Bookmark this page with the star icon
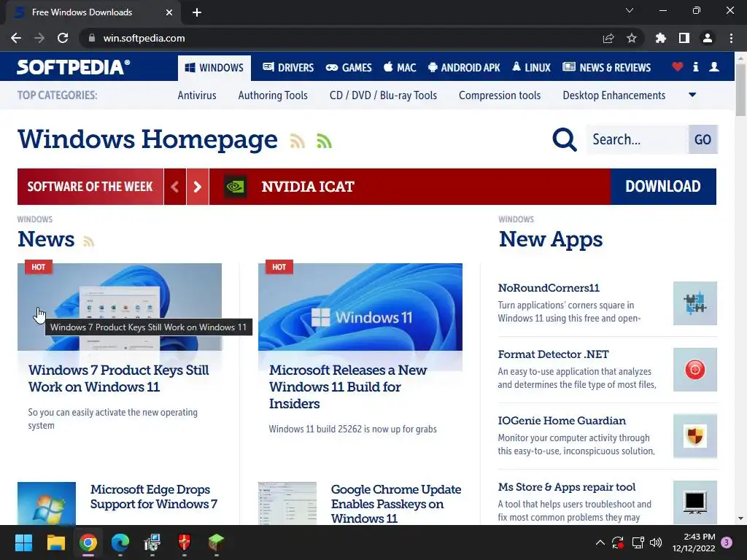The image size is (747, 560). click(x=631, y=38)
